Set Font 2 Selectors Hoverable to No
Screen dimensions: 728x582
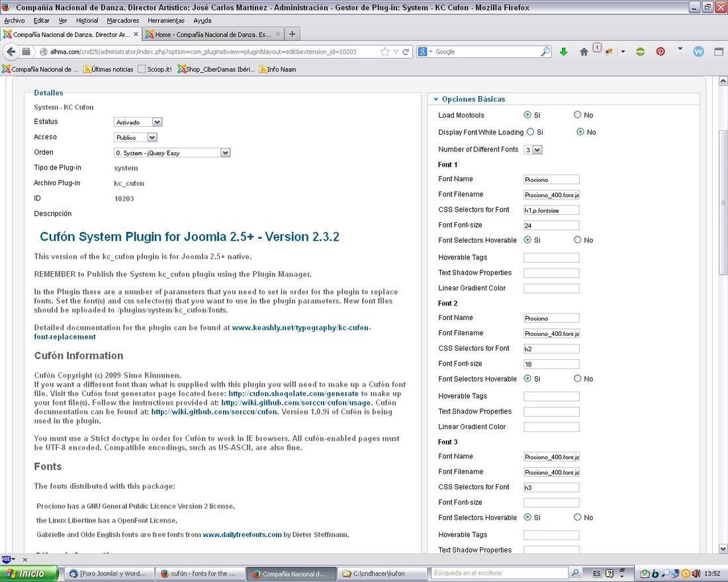(x=577, y=379)
